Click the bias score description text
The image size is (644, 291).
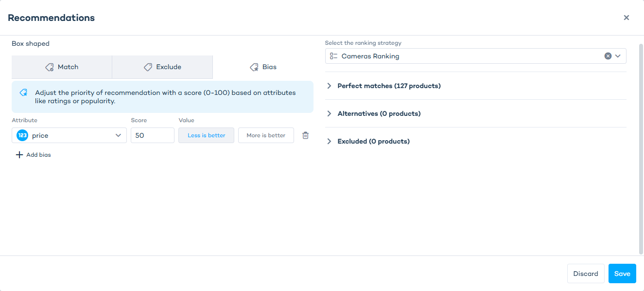[165, 97]
